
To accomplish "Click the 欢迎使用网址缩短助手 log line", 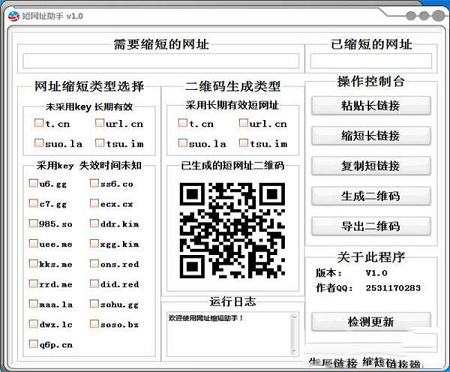I will (205, 318).
